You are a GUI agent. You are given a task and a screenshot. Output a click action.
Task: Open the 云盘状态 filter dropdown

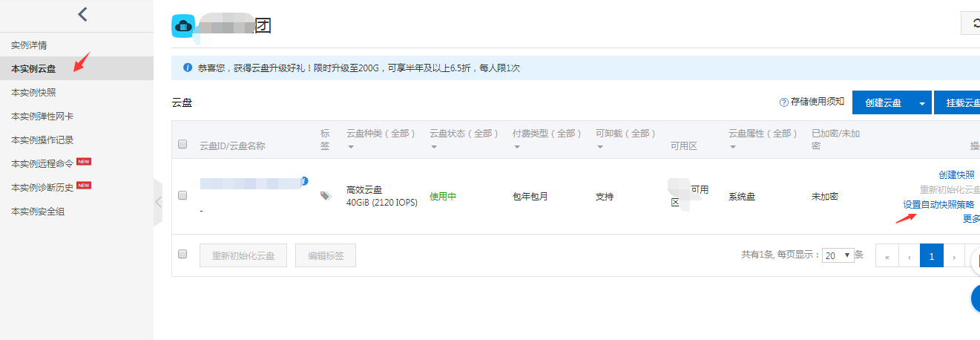click(433, 147)
